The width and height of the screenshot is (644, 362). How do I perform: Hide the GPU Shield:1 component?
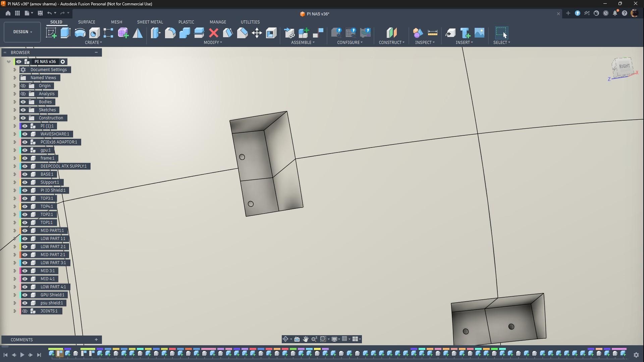[x=25, y=295]
